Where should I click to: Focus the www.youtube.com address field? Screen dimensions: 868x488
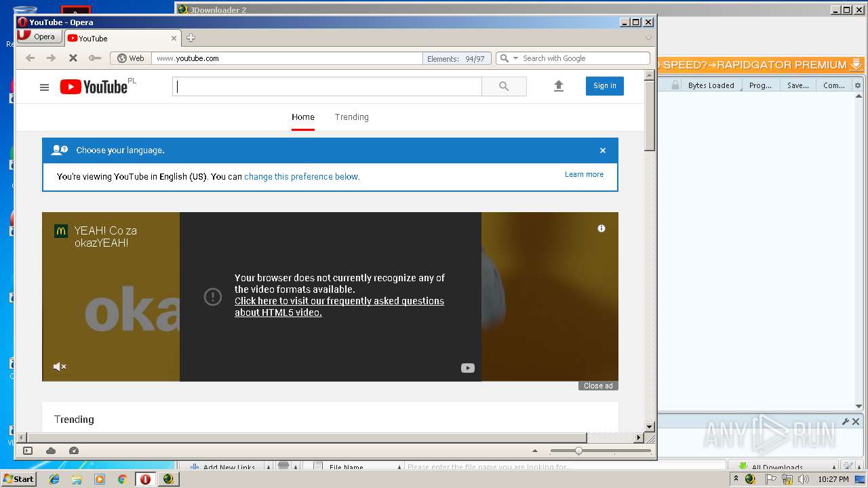[287, 58]
